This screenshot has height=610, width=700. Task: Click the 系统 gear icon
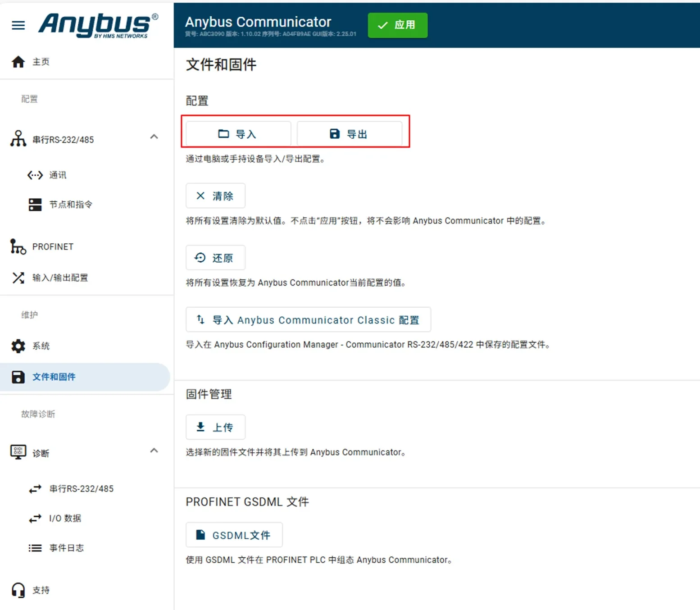click(x=18, y=346)
